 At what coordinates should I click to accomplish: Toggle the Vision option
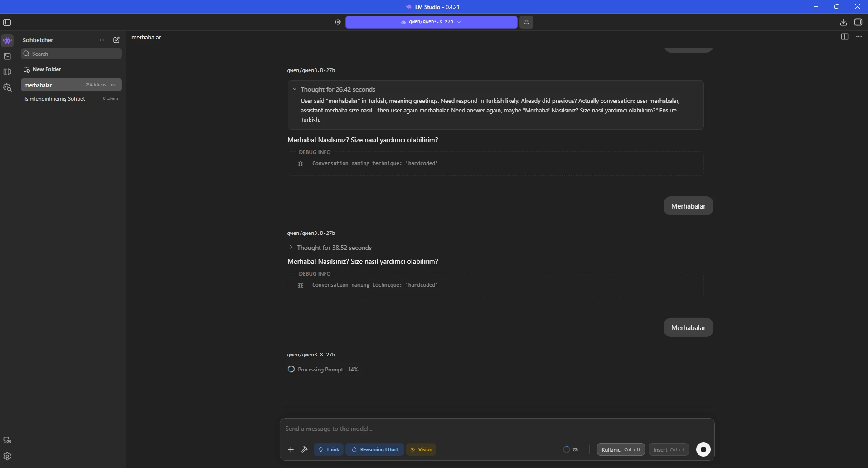(x=421, y=449)
